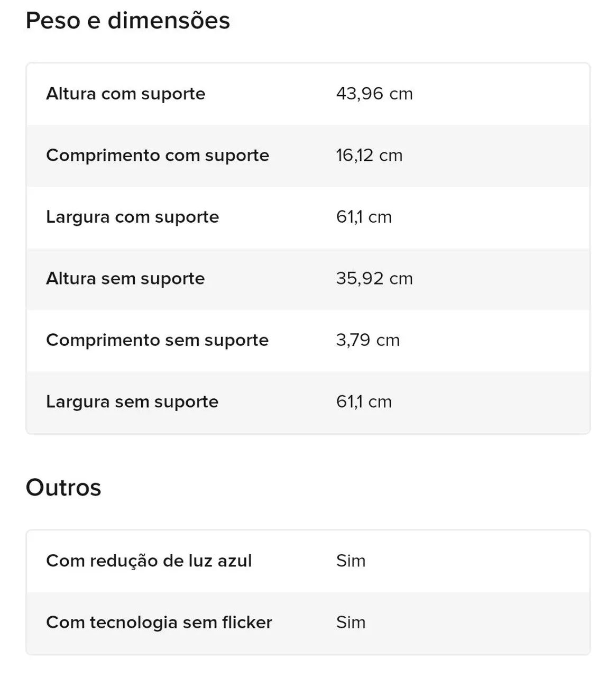The width and height of the screenshot is (616, 677).
Task: Click the 16,12 cm length value
Action: (369, 155)
